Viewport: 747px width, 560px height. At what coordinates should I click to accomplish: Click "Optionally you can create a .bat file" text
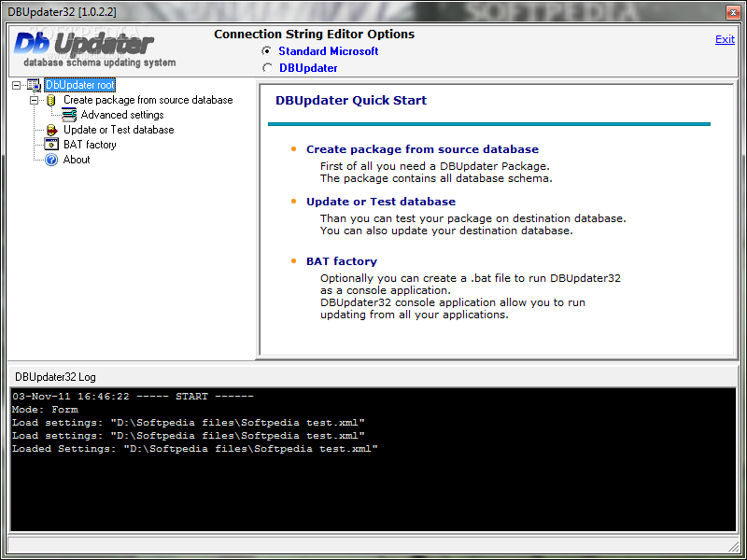pyautogui.click(x=471, y=278)
